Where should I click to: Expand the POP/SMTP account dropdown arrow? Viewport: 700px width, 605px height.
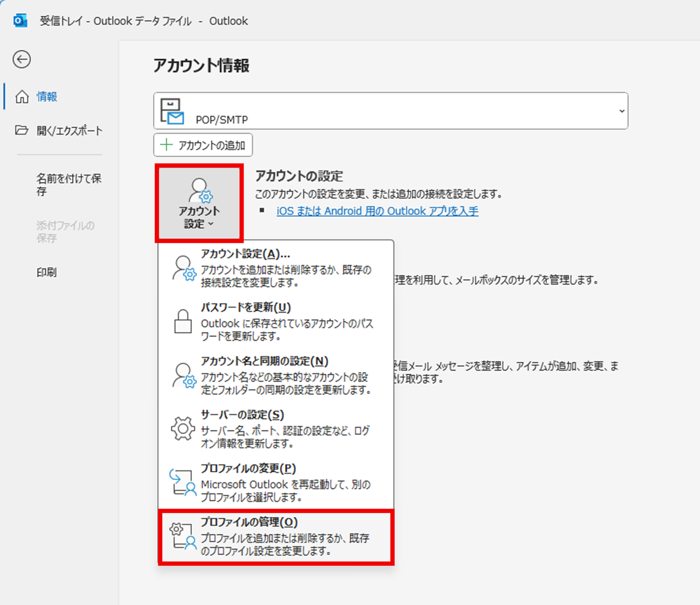pyautogui.click(x=621, y=111)
